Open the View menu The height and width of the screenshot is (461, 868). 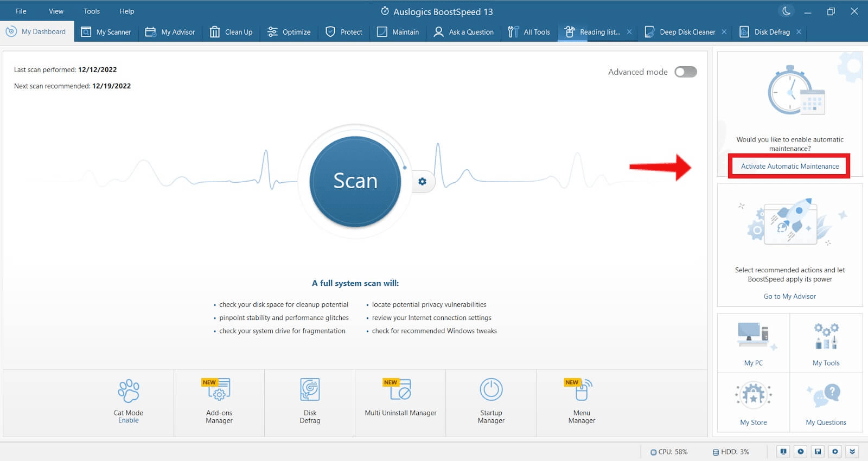pyautogui.click(x=56, y=11)
